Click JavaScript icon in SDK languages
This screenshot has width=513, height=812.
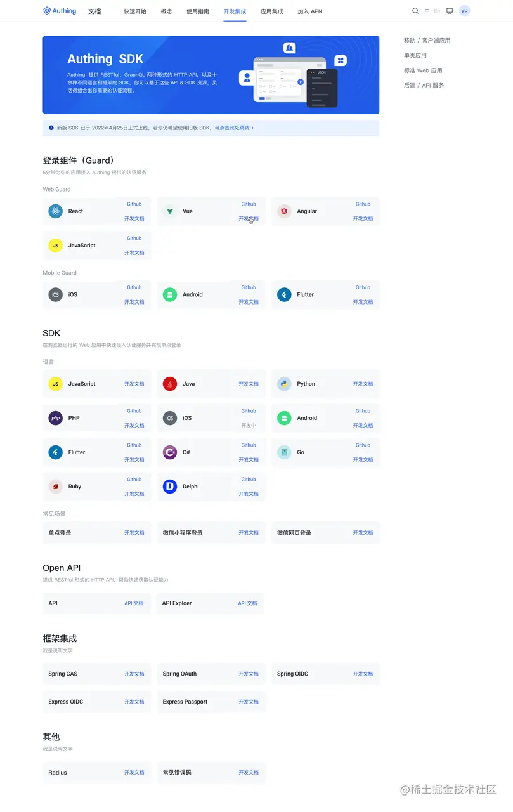(x=56, y=384)
